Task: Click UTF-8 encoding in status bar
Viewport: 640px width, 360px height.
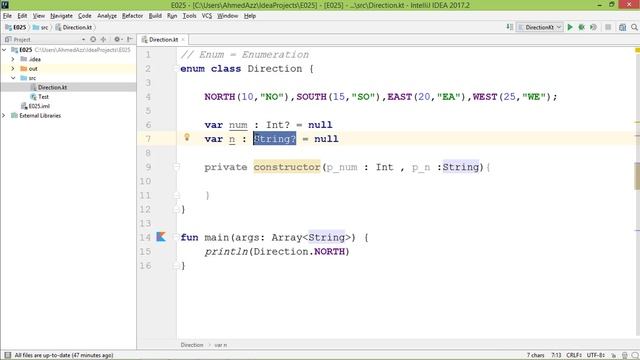Action: point(596,356)
